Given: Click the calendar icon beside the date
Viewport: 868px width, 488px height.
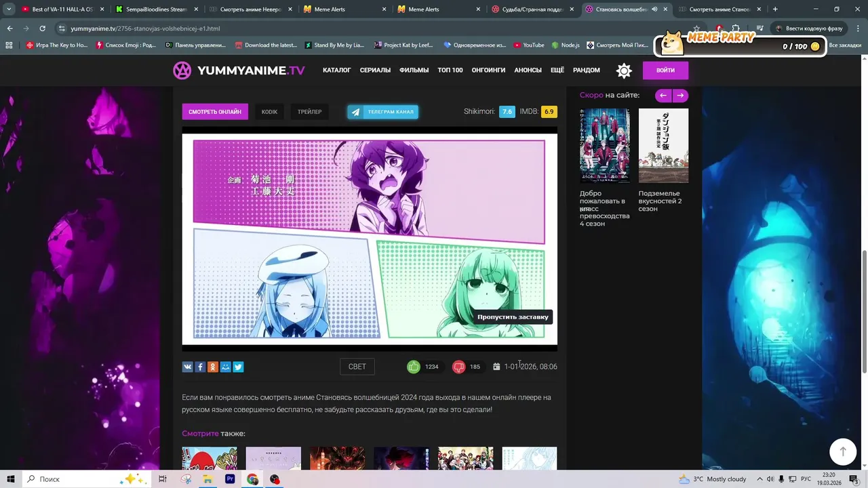Looking at the screenshot, I should pyautogui.click(x=496, y=367).
